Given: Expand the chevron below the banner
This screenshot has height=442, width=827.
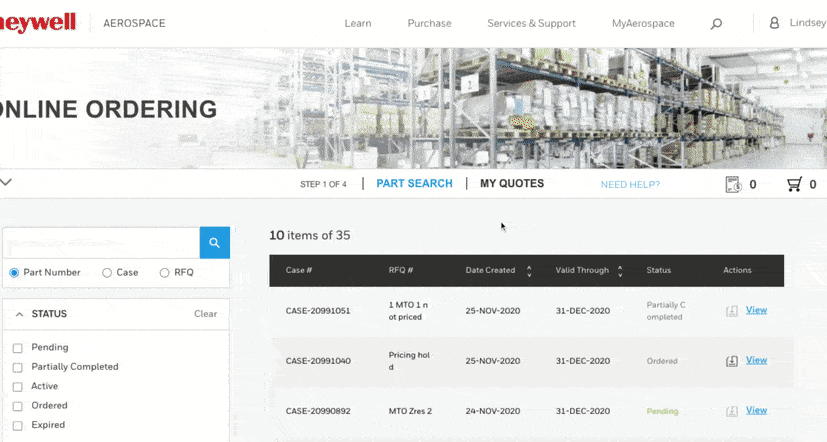Looking at the screenshot, I should tap(6, 182).
